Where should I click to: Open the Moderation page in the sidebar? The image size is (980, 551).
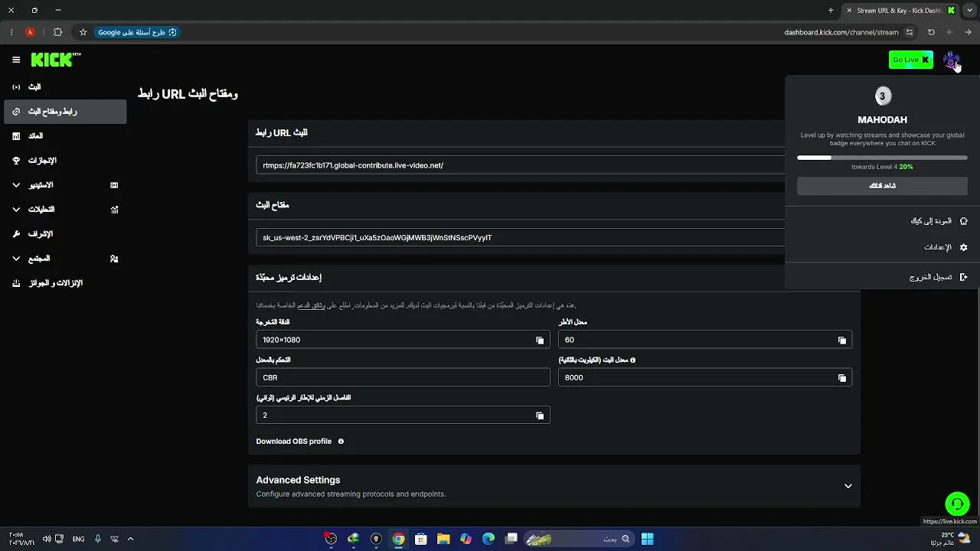pyautogui.click(x=65, y=234)
